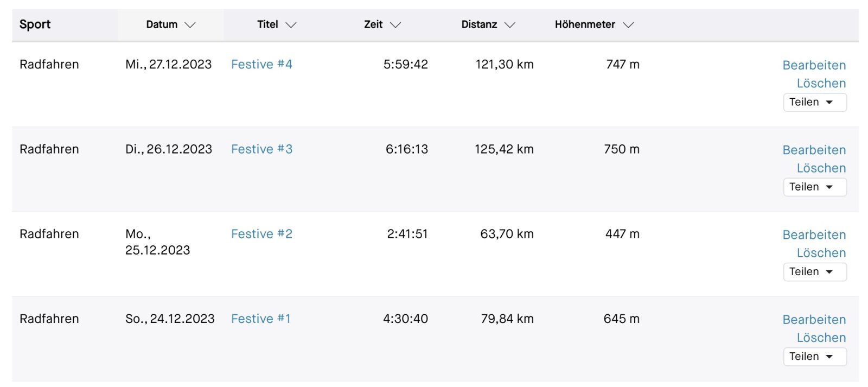Click the Titel sort chevron icon

pos(291,25)
